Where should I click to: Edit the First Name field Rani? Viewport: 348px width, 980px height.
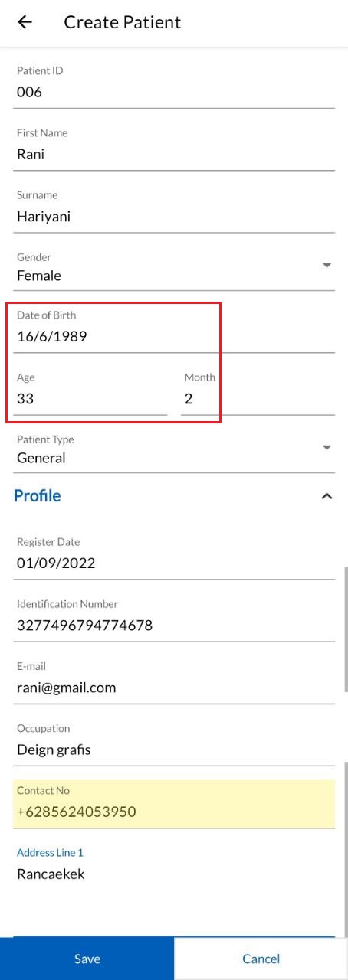[174, 145]
